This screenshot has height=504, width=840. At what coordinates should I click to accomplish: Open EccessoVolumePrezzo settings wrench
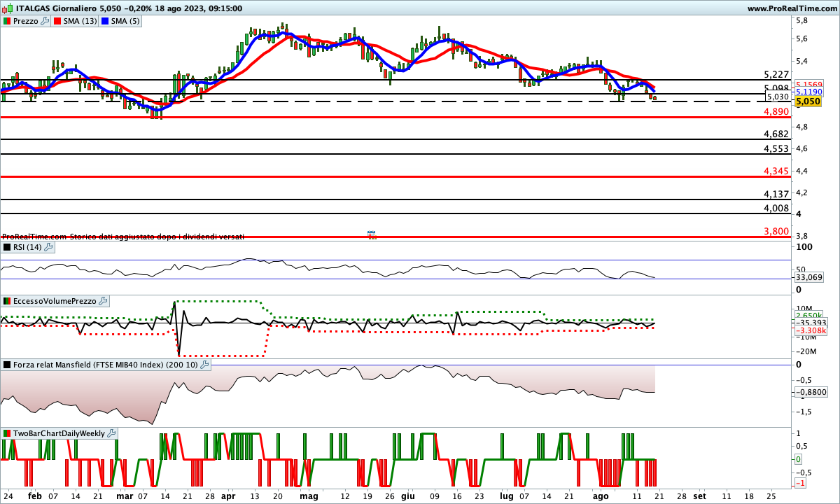pos(103,301)
